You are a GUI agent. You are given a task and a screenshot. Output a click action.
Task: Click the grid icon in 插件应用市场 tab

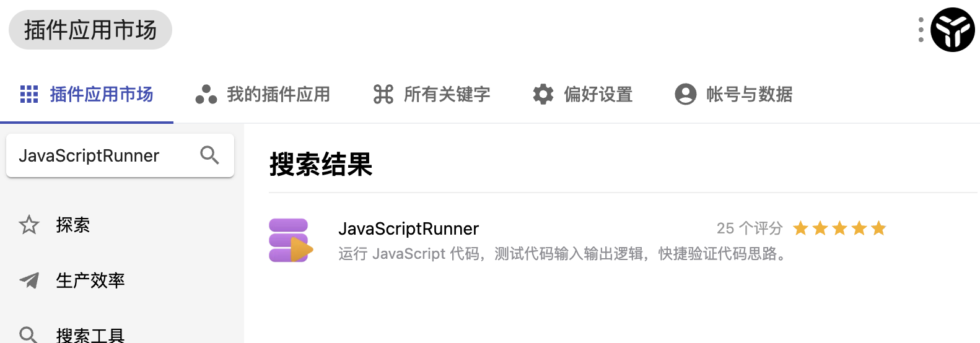(29, 94)
